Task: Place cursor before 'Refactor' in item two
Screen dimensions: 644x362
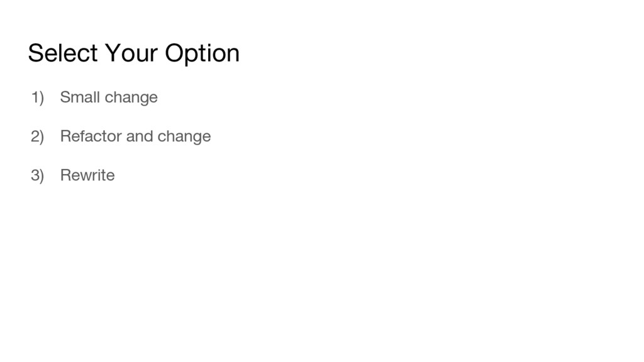Action: click(x=60, y=136)
